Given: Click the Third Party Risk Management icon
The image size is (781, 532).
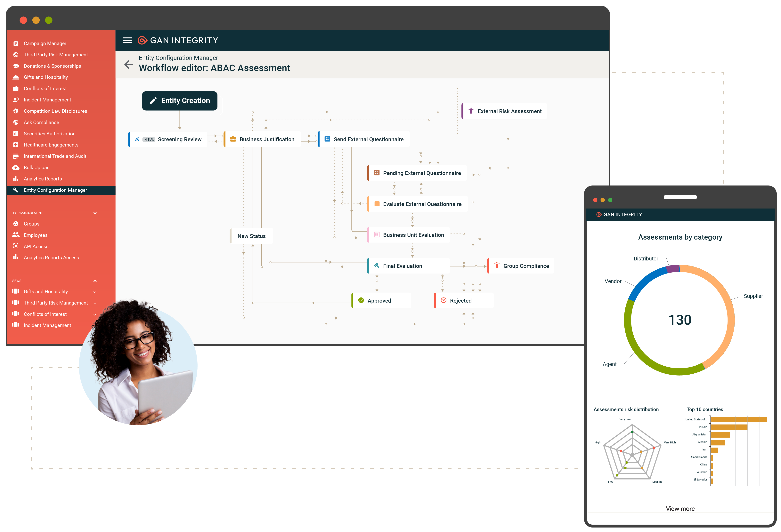Looking at the screenshot, I should 16,55.
